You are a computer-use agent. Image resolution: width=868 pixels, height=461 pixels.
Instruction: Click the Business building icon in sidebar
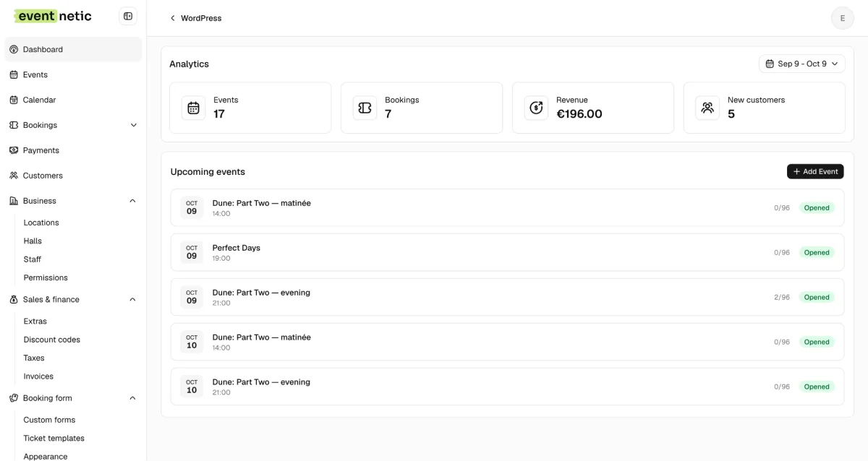[14, 201]
